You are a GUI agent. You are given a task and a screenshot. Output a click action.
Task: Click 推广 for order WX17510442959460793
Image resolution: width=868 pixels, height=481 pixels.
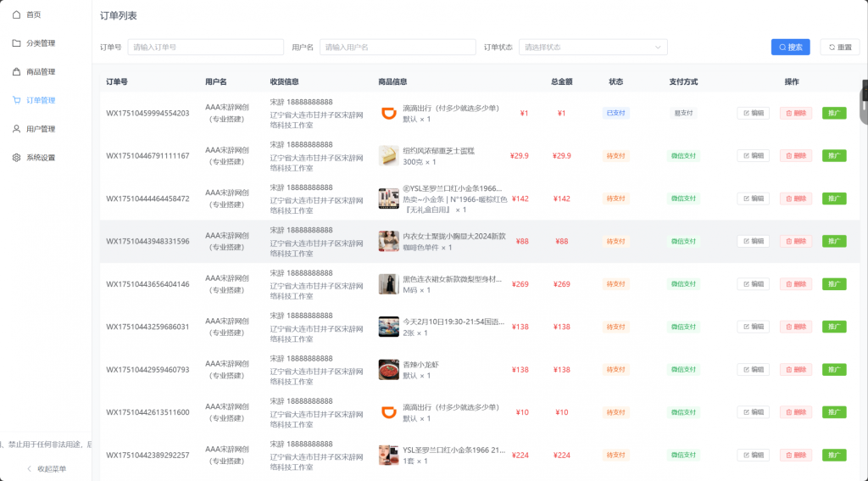834,370
